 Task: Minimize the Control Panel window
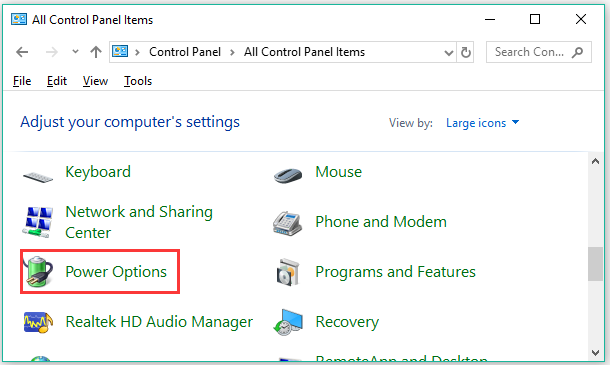pyautogui.click(x=490, y=19)
